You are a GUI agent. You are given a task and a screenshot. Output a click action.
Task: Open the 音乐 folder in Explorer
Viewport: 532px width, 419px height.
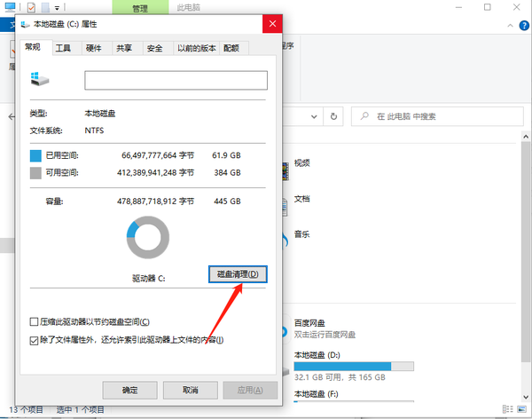pos(301,234)
